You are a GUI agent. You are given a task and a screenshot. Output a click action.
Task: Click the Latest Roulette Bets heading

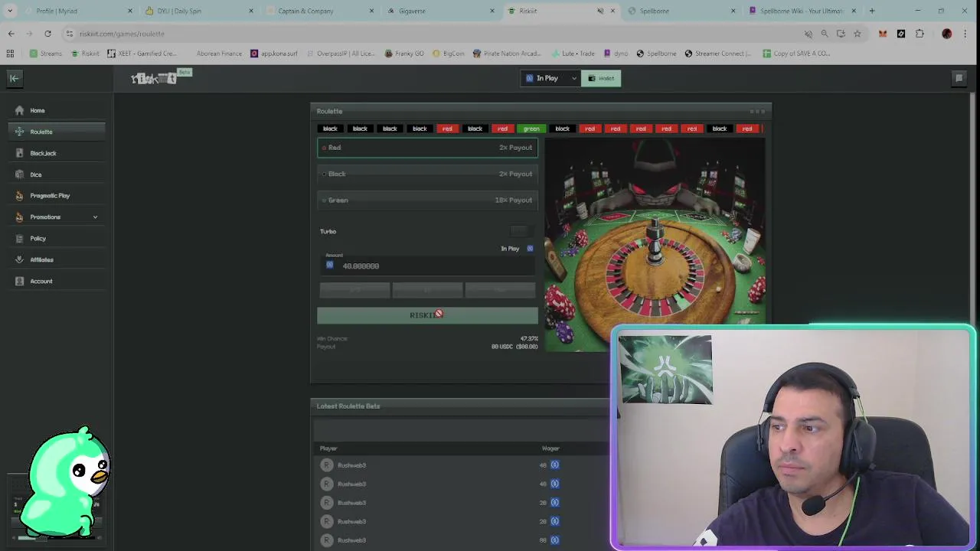coord(348,406)
